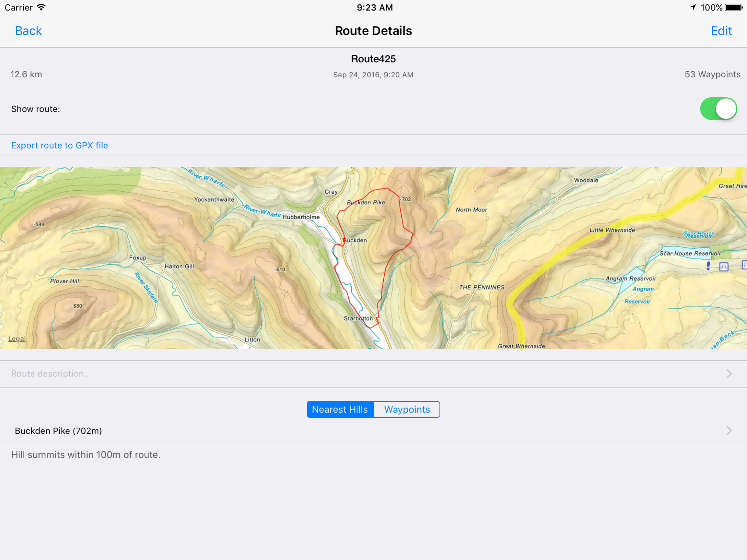Expand the Buckden Pike row chevron

pos(729,431)
